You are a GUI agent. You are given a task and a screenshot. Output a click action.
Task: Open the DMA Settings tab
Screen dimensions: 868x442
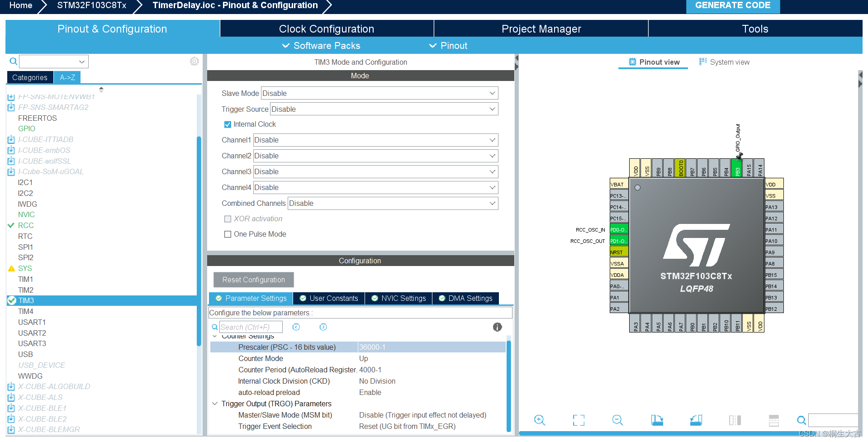[x=465, y=299]
